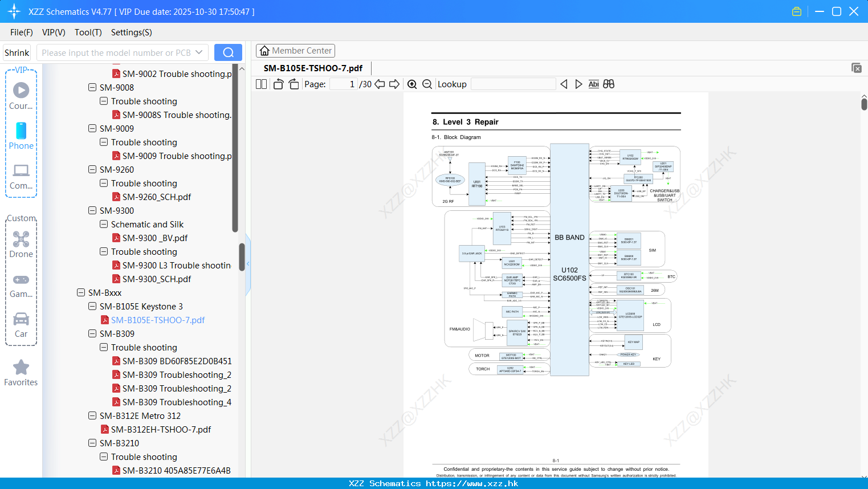This screenshot has height=489, width=868.
Task: Collapse the SM-9008 tree node
Action: point(92,87)
